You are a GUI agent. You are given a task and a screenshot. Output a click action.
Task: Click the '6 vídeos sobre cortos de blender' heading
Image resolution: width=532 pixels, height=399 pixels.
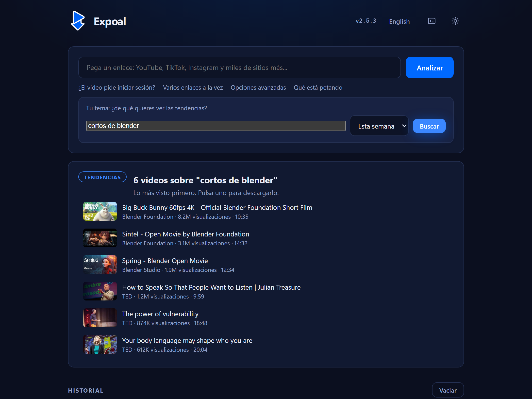click(x=205, y=180)
